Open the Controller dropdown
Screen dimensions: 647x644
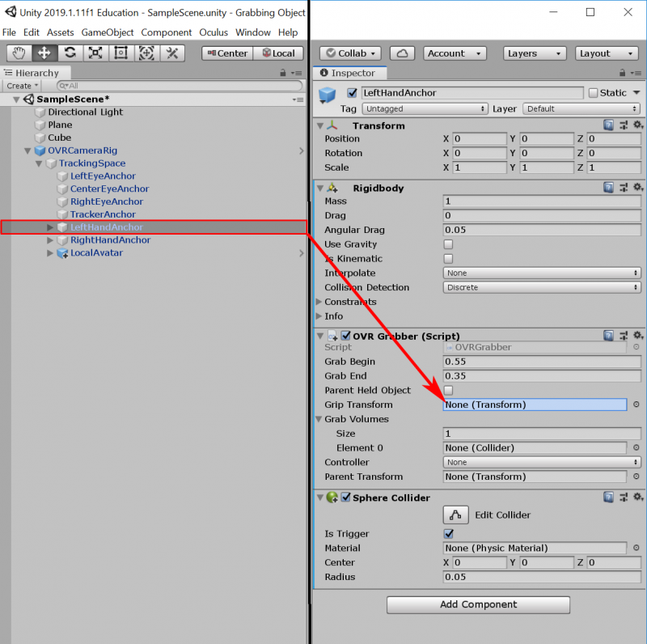click(542, 462)
